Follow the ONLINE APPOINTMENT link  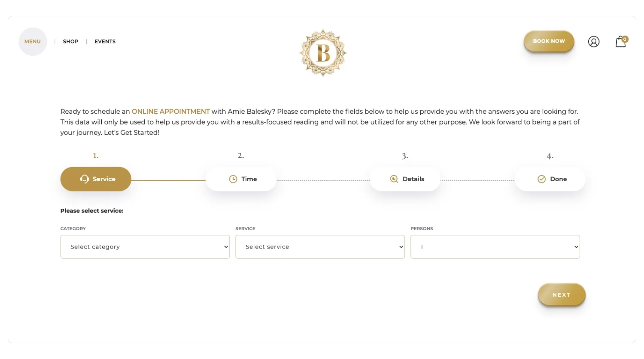point(170,112)
